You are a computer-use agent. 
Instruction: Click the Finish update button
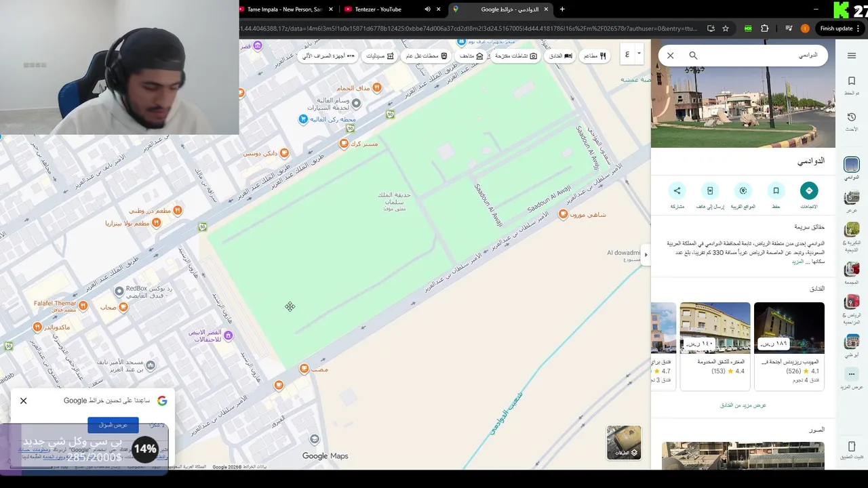pyautogui.click(x=841, y=28)
